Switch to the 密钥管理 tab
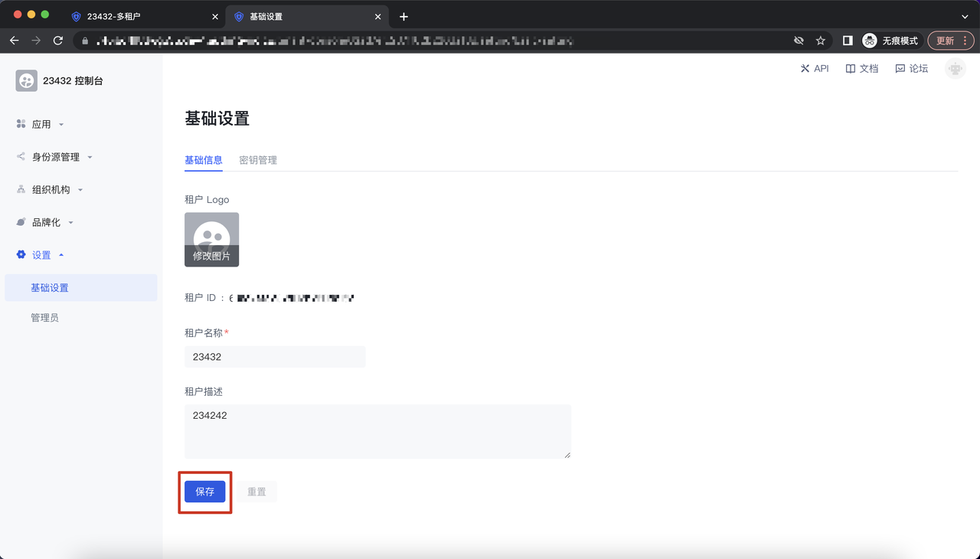 (x=258, y=160)
